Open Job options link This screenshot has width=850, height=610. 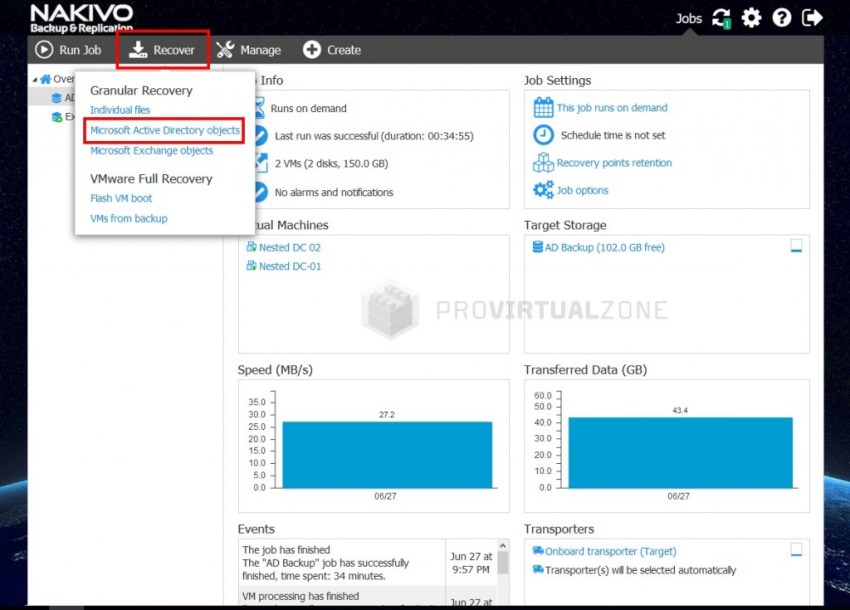coord(582,190)
